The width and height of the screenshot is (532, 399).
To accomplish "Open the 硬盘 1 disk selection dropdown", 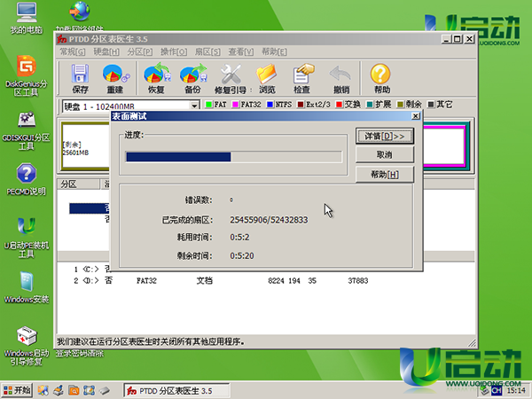I will (194, 106).
